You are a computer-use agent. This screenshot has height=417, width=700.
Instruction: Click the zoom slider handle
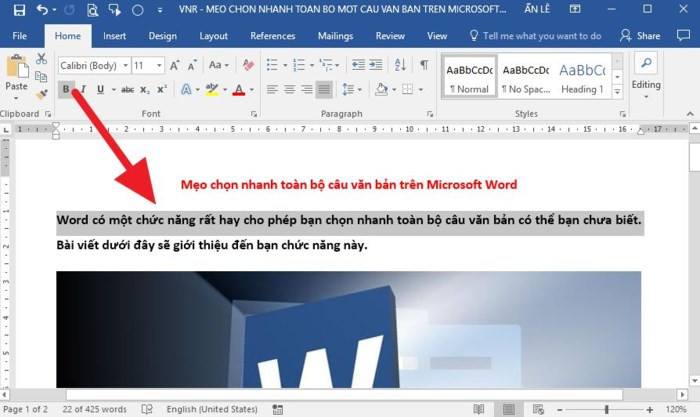(606, 409)
